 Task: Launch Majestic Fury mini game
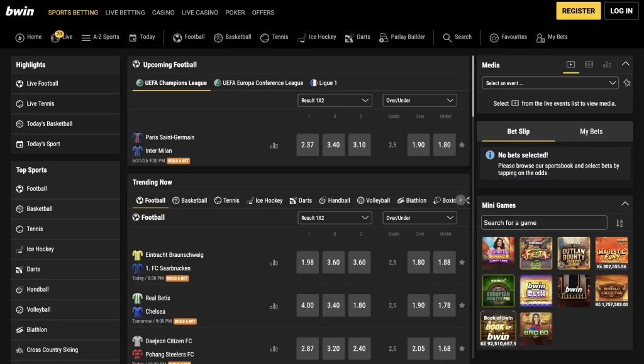[611, 253]
